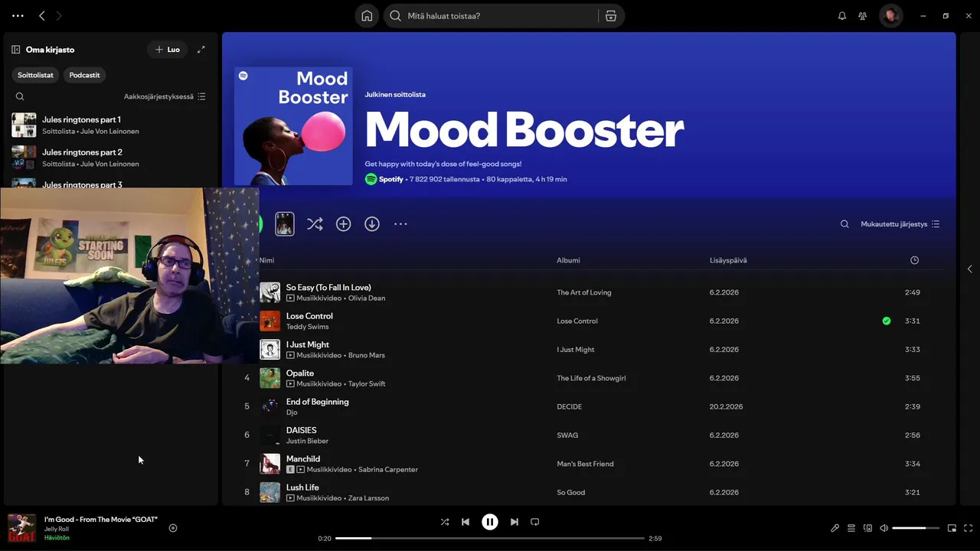Toggle repeat in the player bar
The image size is (980, 551).
(535, 522)
